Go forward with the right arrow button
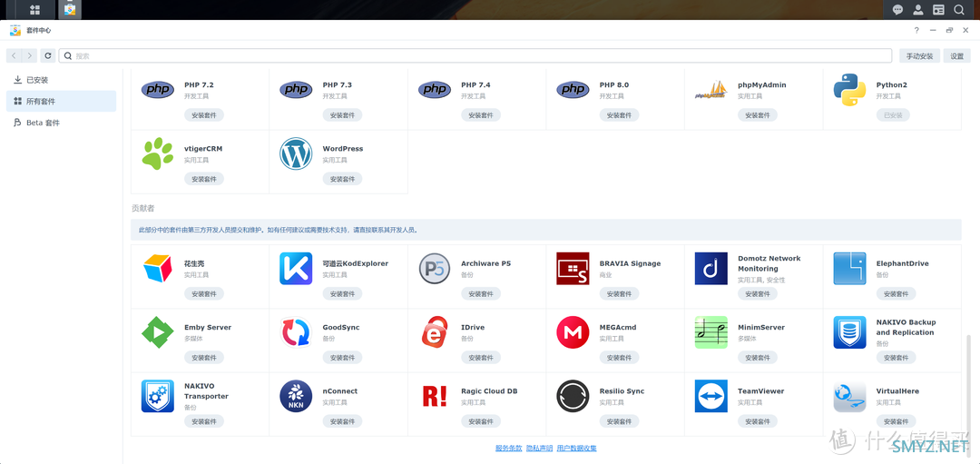 click(x=29, y=55)
